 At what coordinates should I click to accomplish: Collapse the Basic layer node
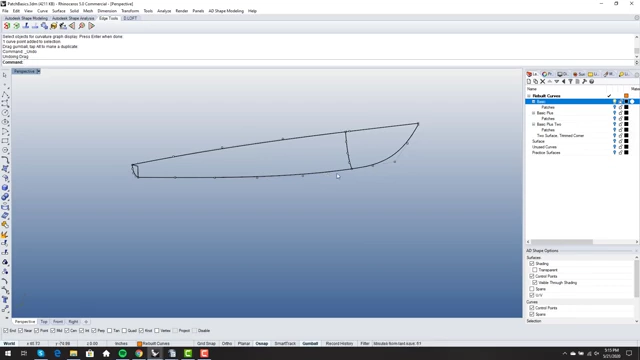[x=533, y=102]
